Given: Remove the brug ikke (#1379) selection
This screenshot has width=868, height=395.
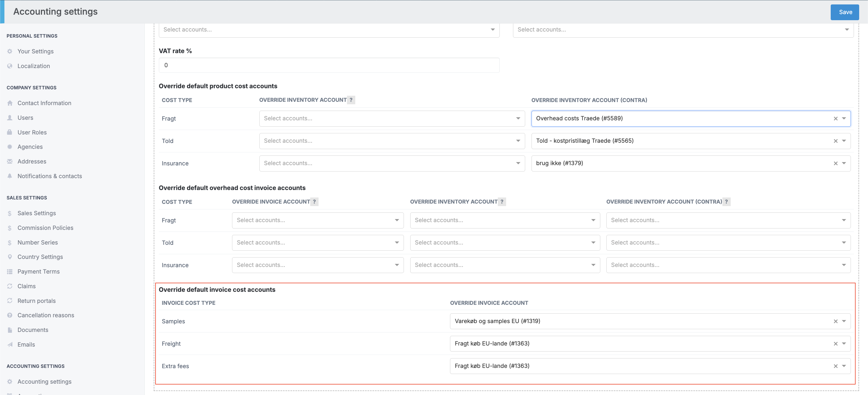Looking at the screenshot, I should click(835, 163).
